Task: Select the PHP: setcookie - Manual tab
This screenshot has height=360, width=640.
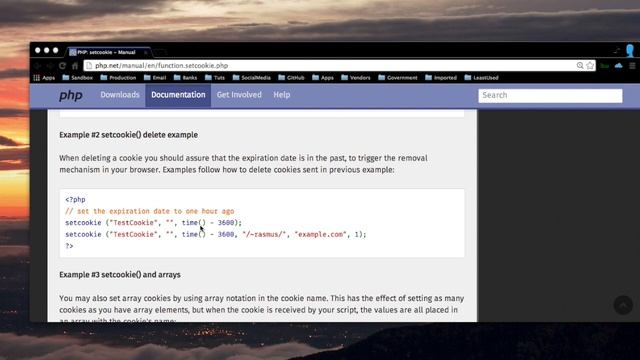Action: [x=107, y=52]
